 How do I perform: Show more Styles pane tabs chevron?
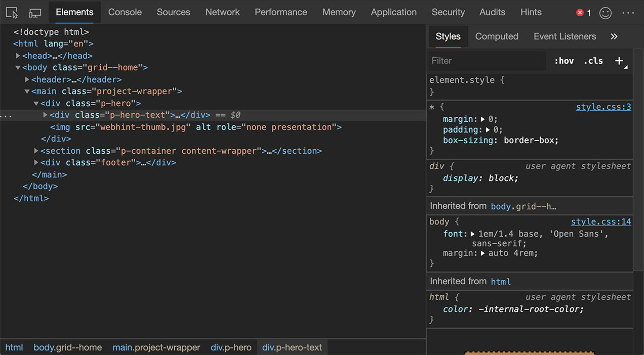pyautogui.click(x=614, y=36)
